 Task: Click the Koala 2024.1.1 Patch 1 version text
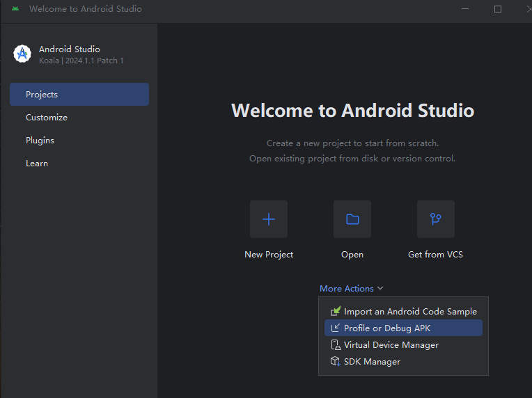click(x=81, y=61)
